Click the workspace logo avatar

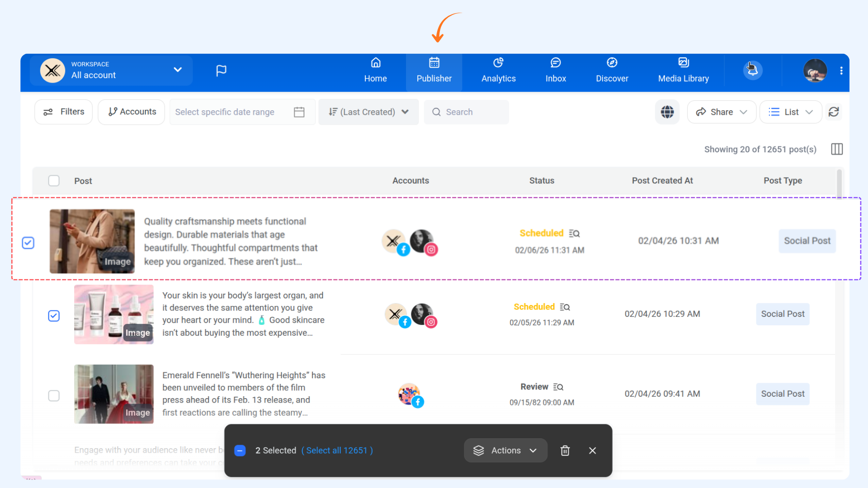tap(52, 70)
